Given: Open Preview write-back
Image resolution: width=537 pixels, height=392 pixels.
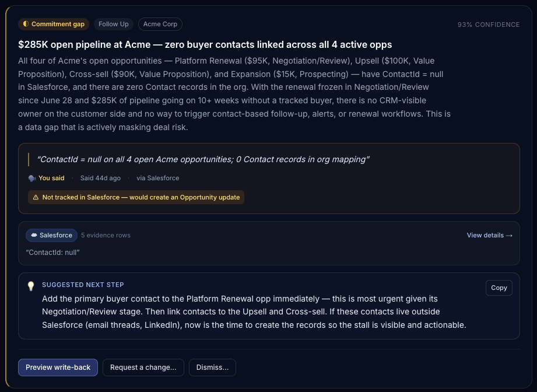Looking at the screenshot, I should pyautogui.click(x=58, y=367).
